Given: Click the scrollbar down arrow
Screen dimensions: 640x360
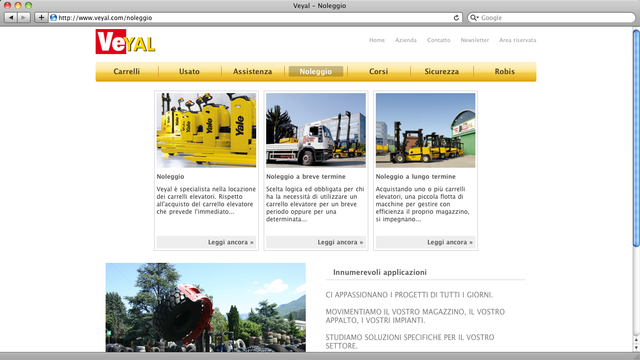Looking at the screenshot, I should 636,348.
